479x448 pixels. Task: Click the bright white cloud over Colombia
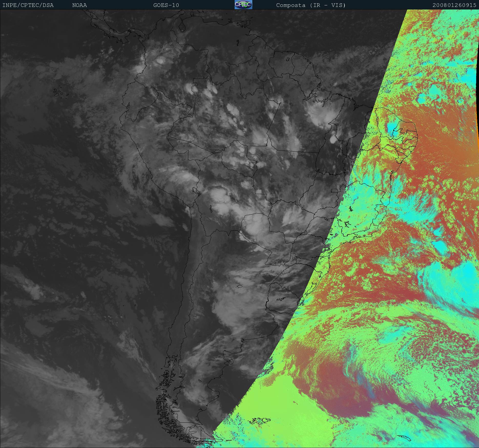tap(161, 60)
